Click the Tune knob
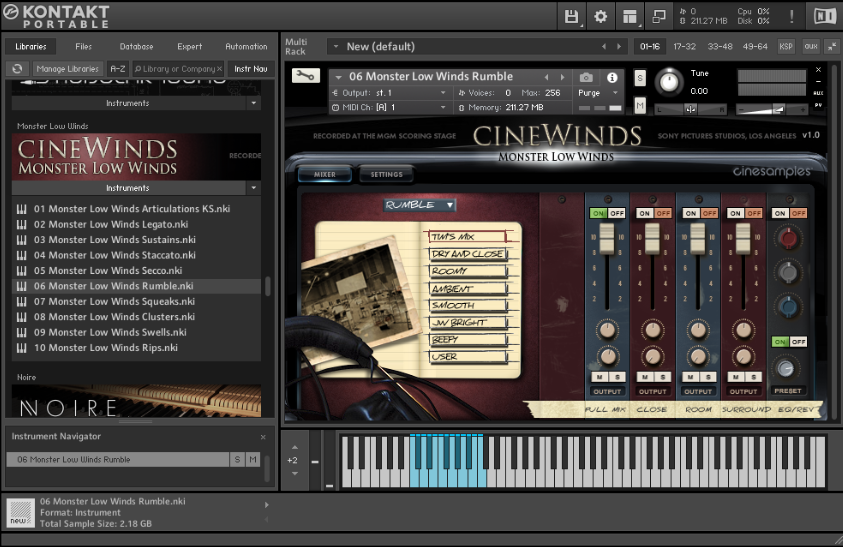The width and height of the screenshot is (843, 547). pos(669,82)
